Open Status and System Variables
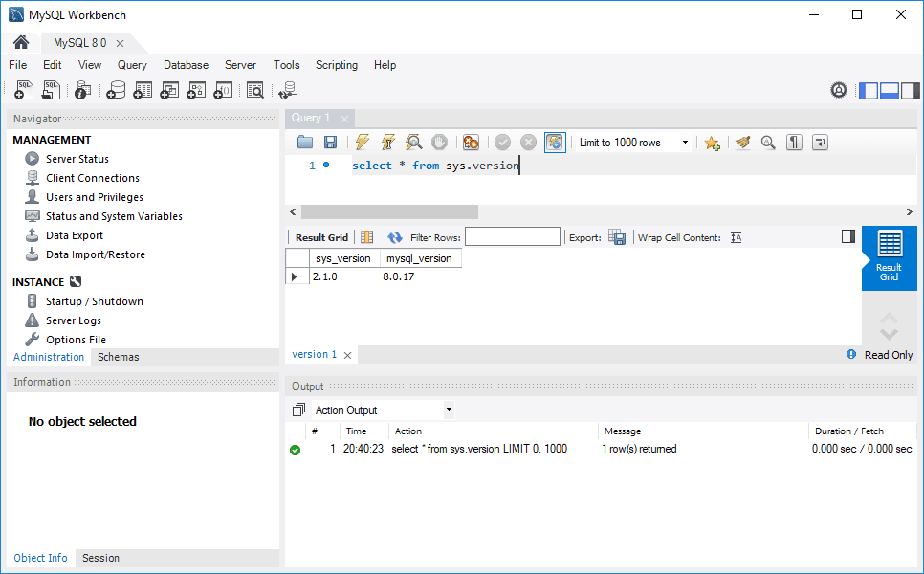Screen dimensions: 924x574 pos(115,216)
